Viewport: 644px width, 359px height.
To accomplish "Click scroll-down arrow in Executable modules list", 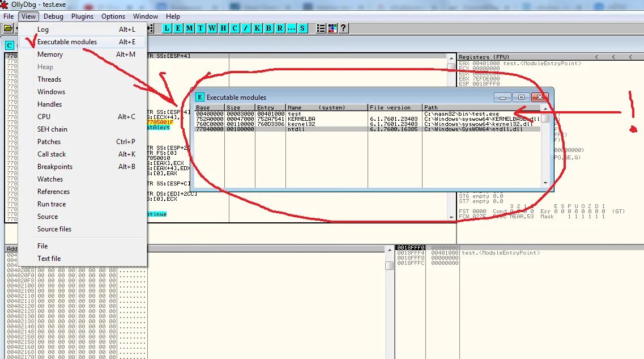I will 545,183.
